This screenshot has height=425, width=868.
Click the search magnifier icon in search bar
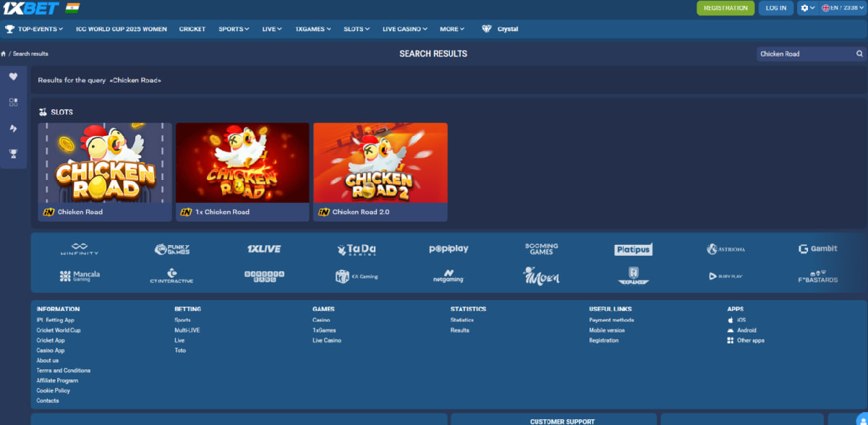859,53
